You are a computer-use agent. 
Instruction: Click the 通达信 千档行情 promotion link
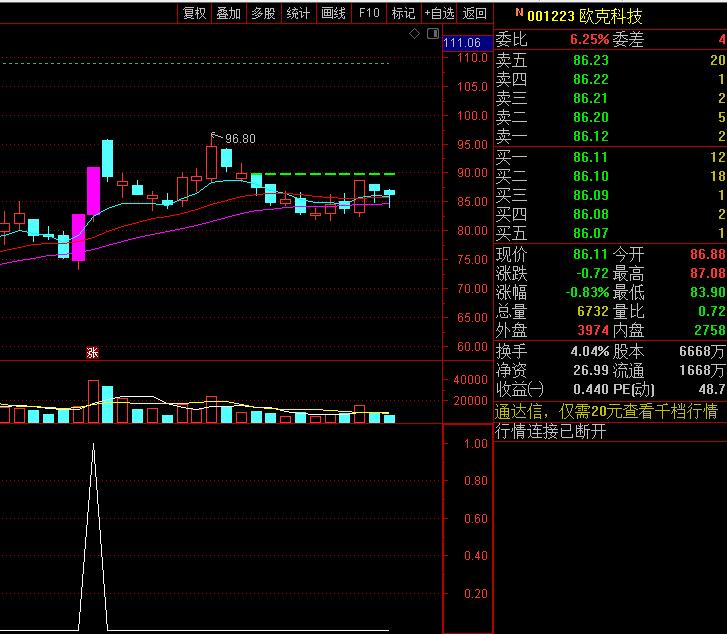pos(607,412)
